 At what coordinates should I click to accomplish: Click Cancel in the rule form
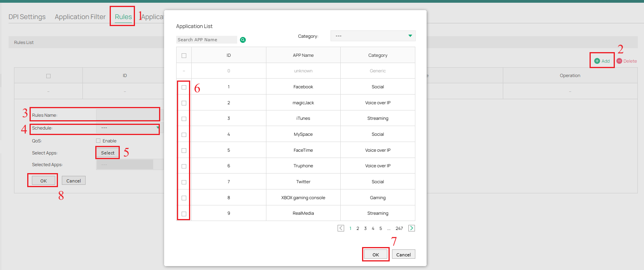pyautogui.click(x=73, y=181)
